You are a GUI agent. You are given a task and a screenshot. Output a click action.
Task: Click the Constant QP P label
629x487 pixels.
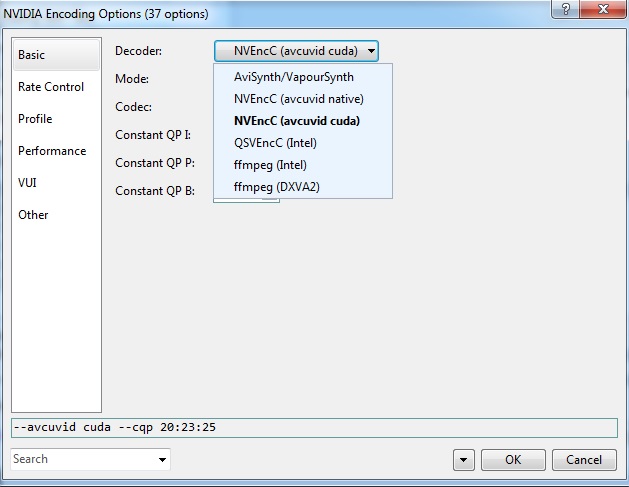155,163
